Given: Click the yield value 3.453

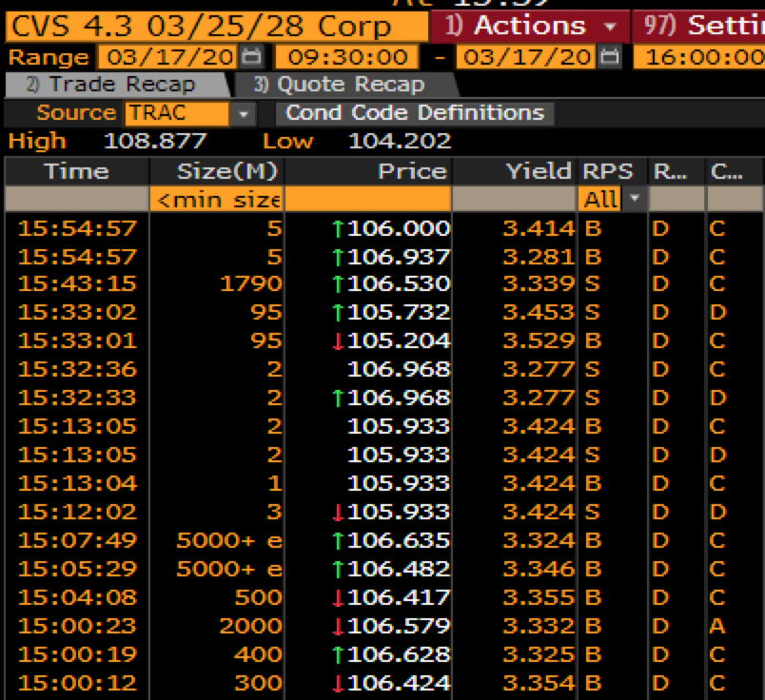Looking at the screenshot, I should pos(539,312).
